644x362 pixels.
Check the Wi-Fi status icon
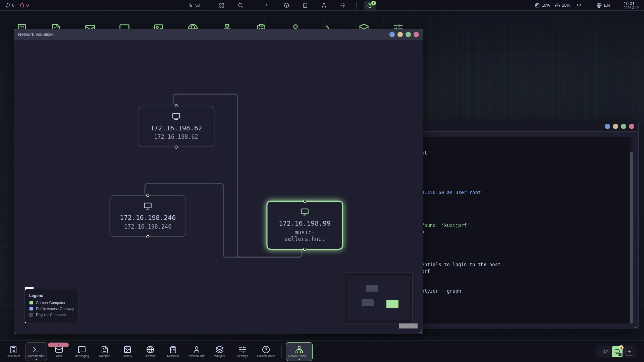(579, 5)
